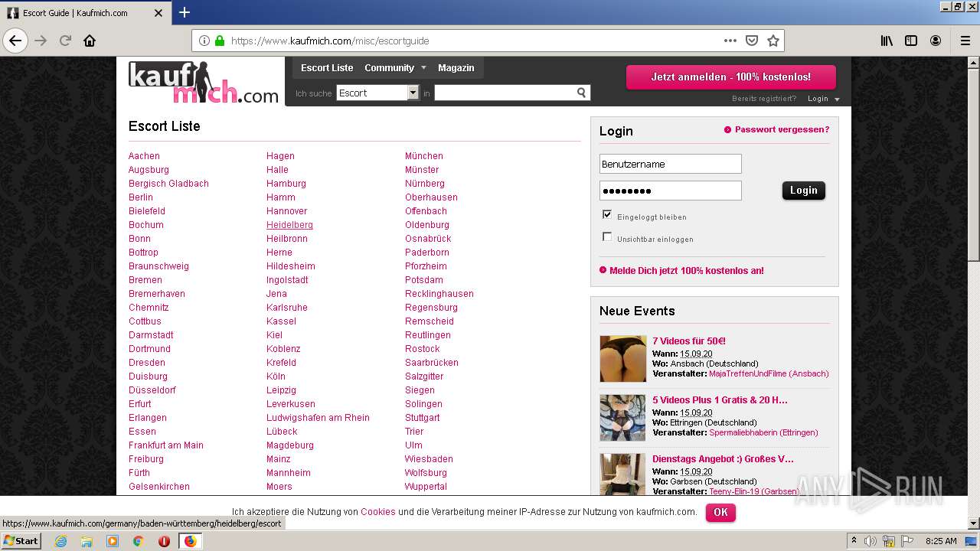Show sidebars icon in Firefox toolbar

point(911,41)
